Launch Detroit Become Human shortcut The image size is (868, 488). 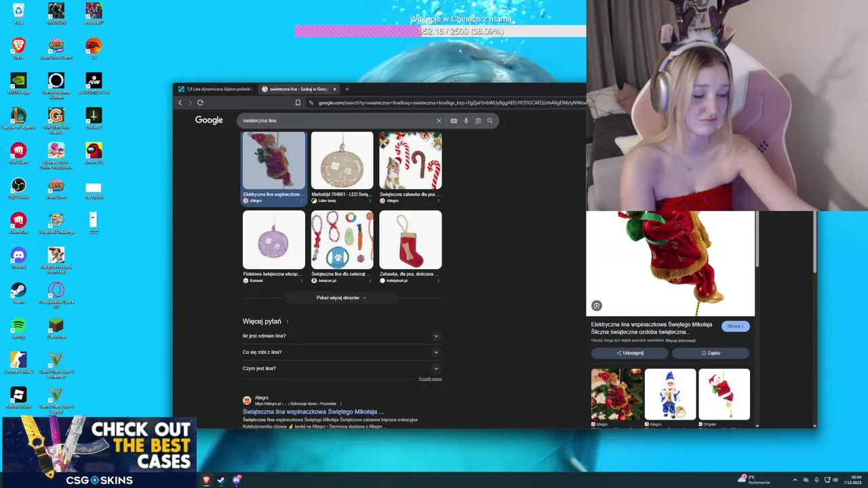pos(56,84)
